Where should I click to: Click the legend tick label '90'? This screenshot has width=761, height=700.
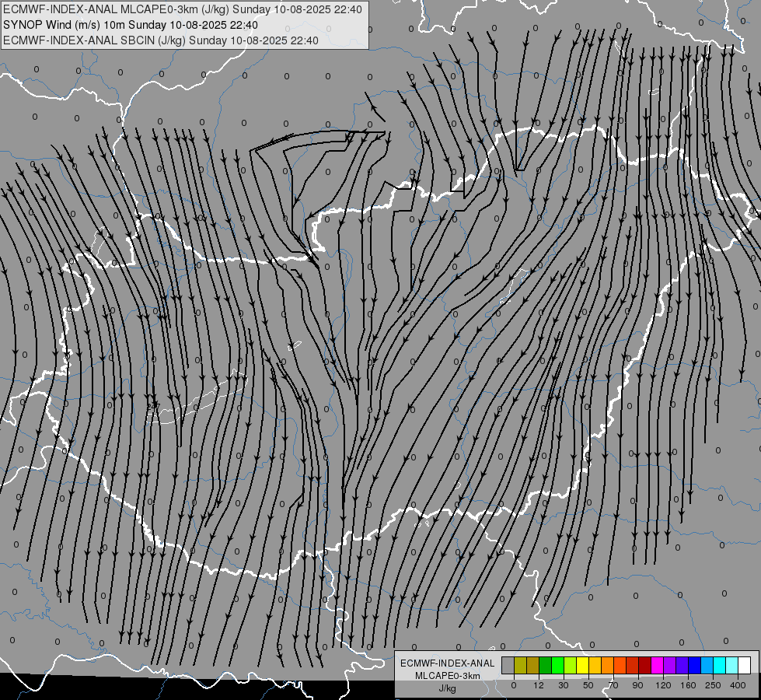point(637,685)
